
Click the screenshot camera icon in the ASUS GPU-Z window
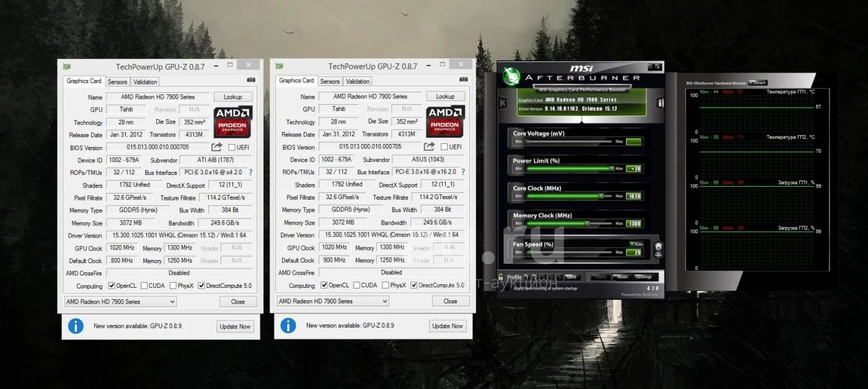[464, 80]
